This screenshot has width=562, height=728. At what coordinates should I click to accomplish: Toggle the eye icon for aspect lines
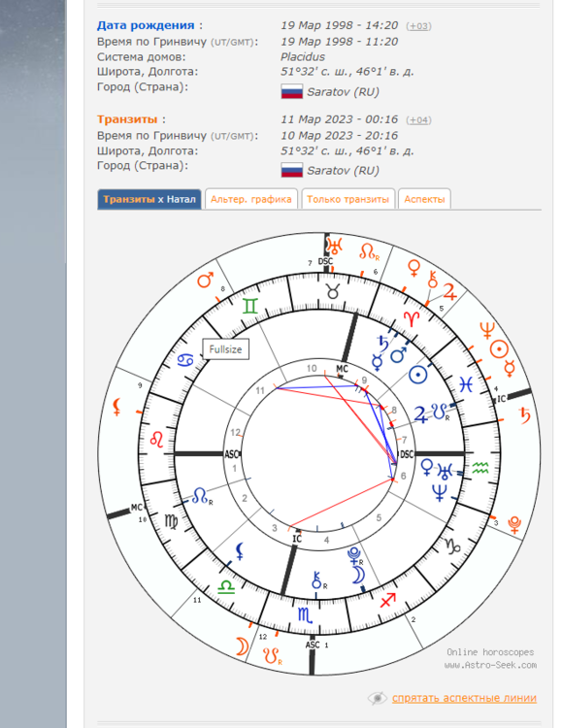click(378, 698)
